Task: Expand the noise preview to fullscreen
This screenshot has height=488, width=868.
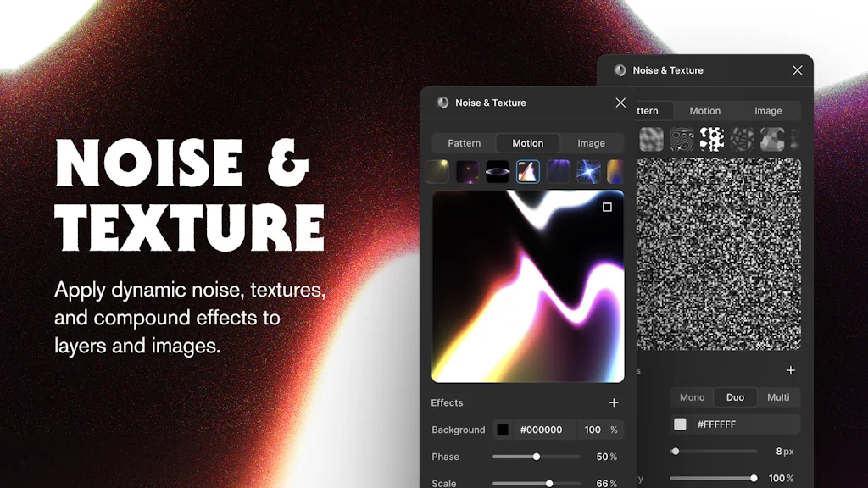Action: [606, 208]
